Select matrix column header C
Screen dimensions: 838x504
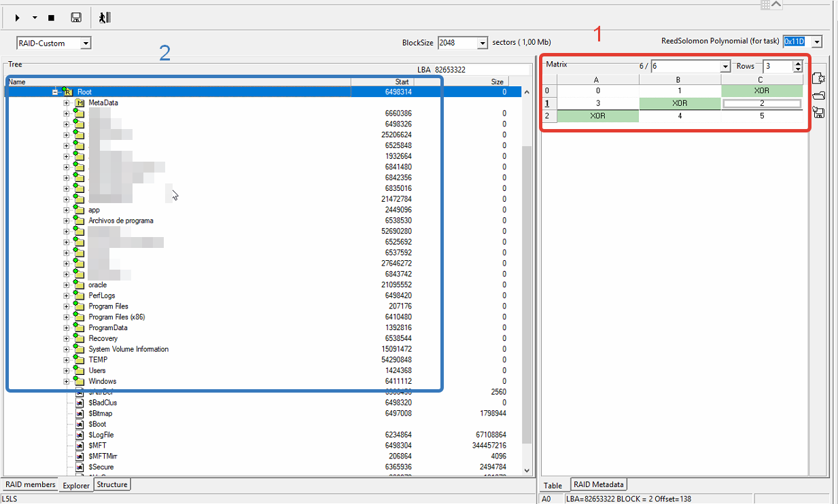coord(761,79)
